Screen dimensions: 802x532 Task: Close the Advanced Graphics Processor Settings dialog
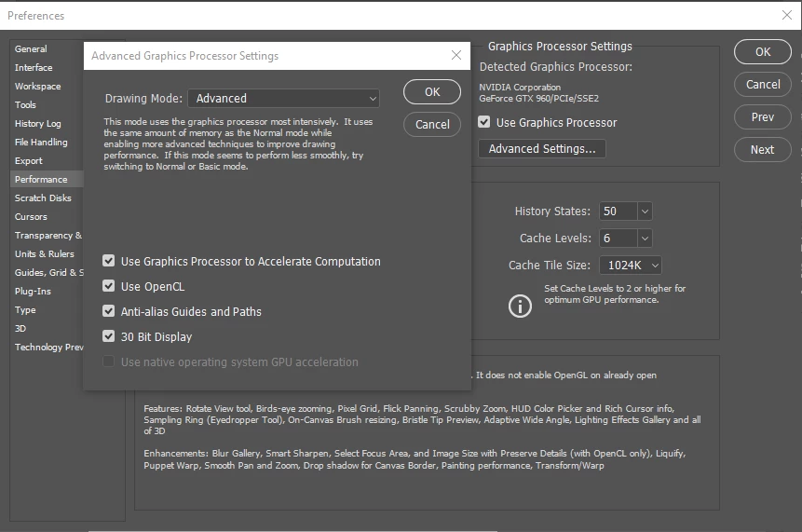point(456,55)
